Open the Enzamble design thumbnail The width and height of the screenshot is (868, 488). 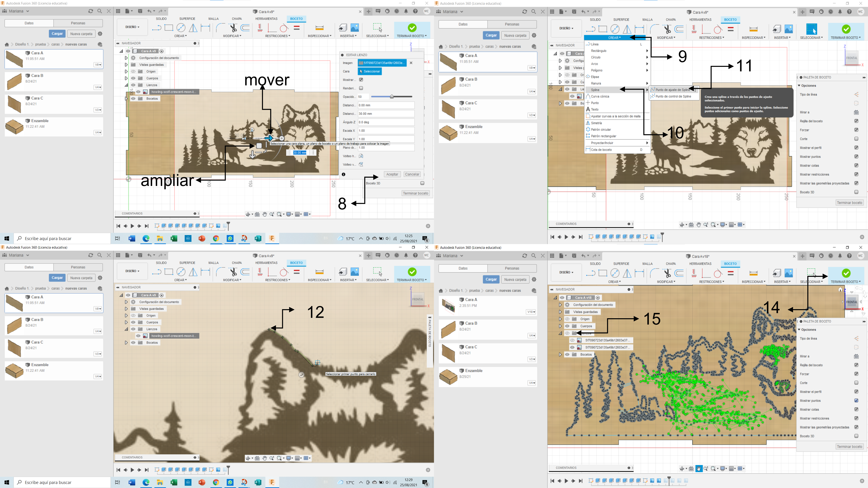pos(14,127)
